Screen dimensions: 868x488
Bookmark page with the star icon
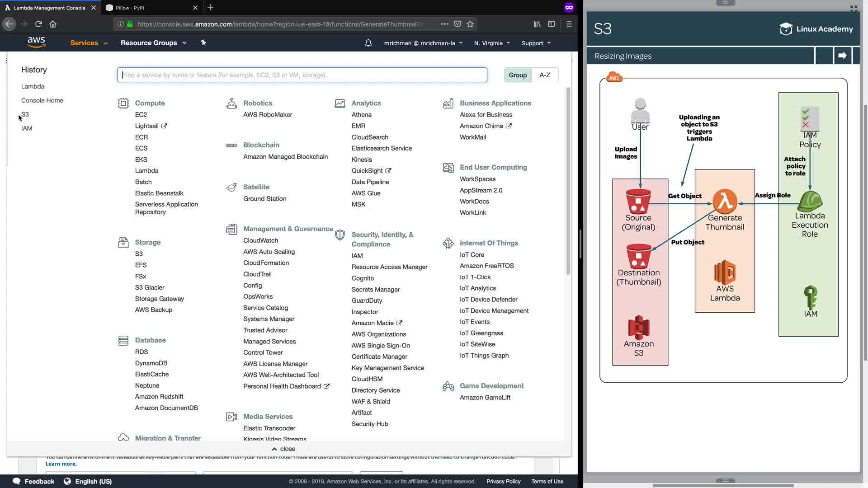[470, 24]
